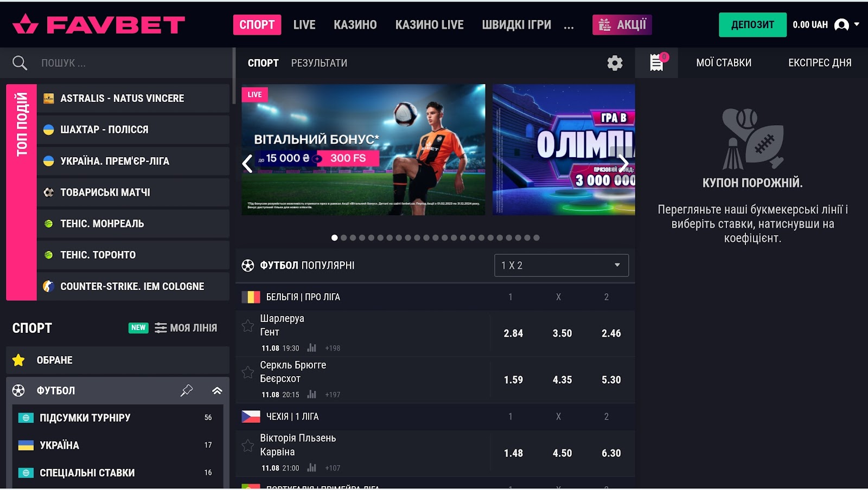Viewport: 868px width, 490px height.
Task: Open statistics icon for Серкль Брюгге match
Action: (x=311, y=395)
